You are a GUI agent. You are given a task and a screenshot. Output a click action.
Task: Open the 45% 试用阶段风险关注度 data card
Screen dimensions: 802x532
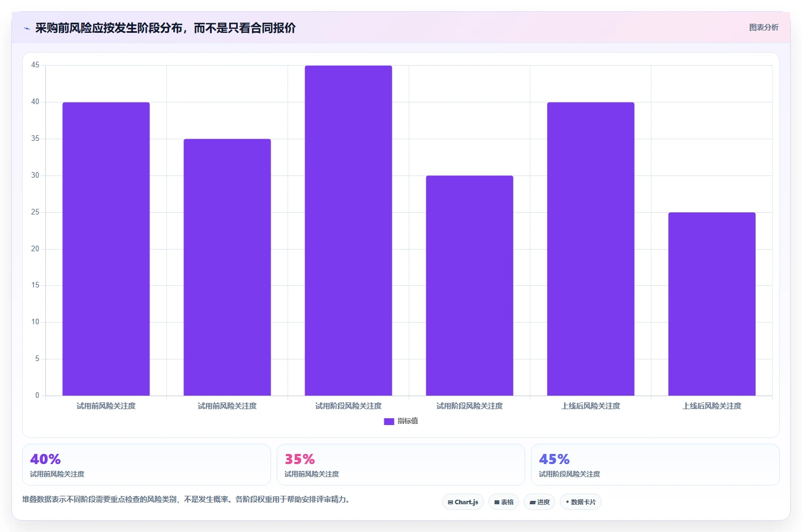tap(655, 465)
